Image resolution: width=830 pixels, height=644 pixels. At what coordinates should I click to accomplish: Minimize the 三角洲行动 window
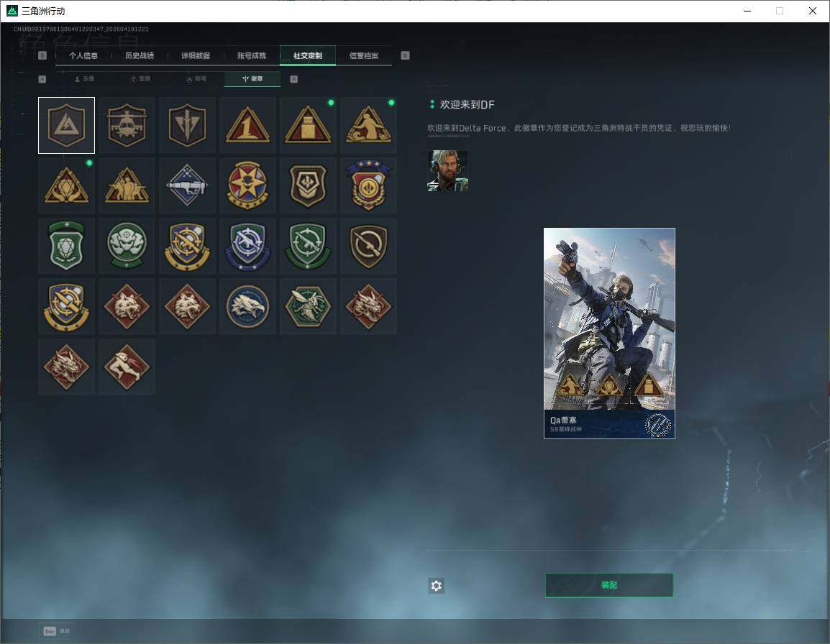click(x=747, y=11)
